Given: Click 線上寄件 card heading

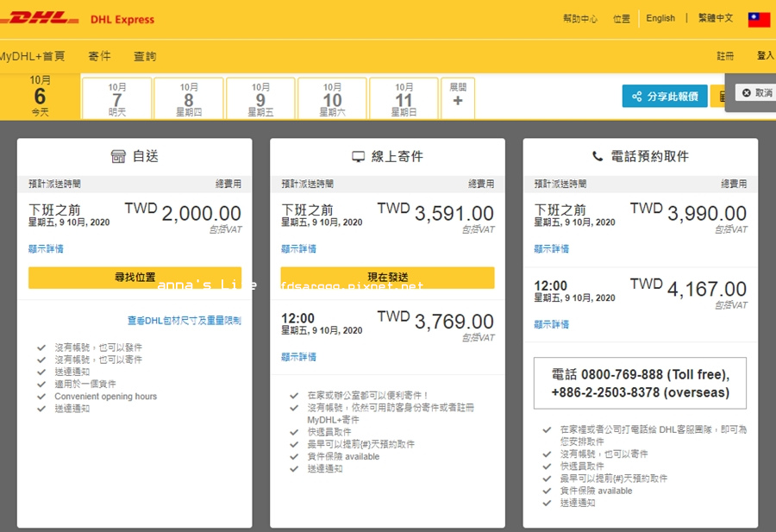Looking at the screenshot, I should click(x=387, y=156).
